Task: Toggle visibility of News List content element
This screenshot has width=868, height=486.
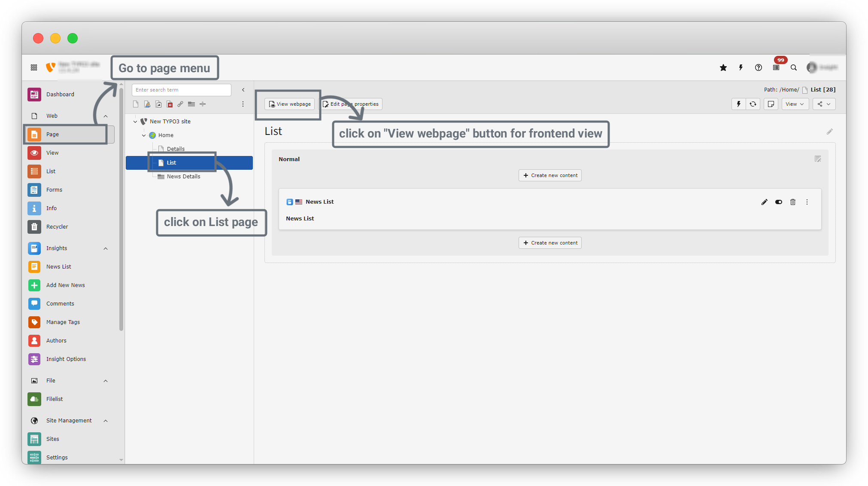Action: [x=778, y=202]
